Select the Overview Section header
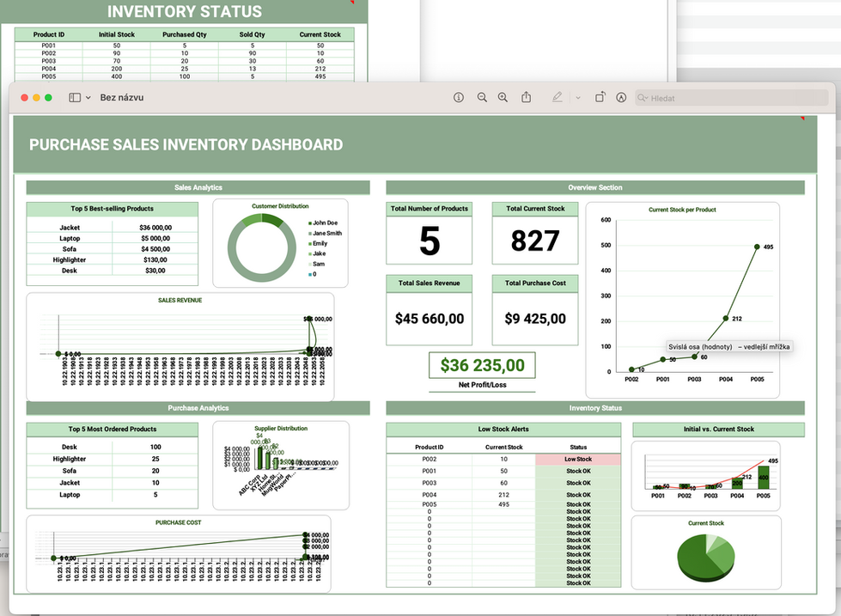The height and width of the screenshot is (616, 841). (594, 187)
